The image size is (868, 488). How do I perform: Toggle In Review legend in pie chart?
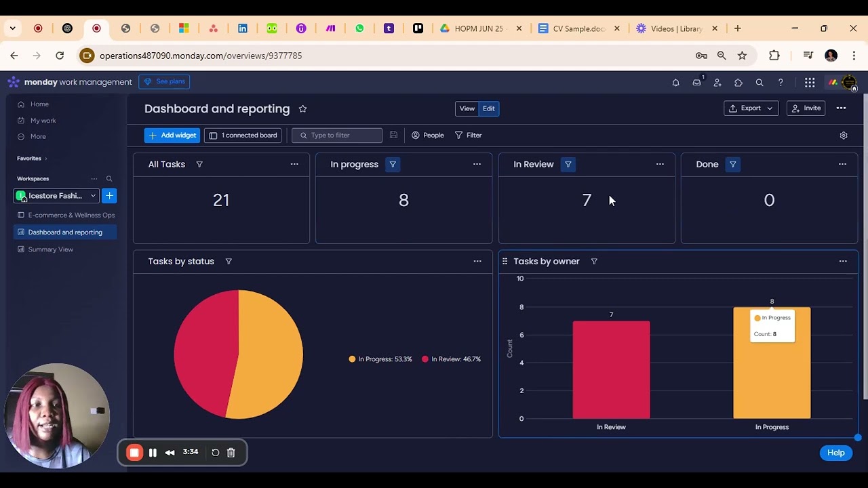click(451, 359)
